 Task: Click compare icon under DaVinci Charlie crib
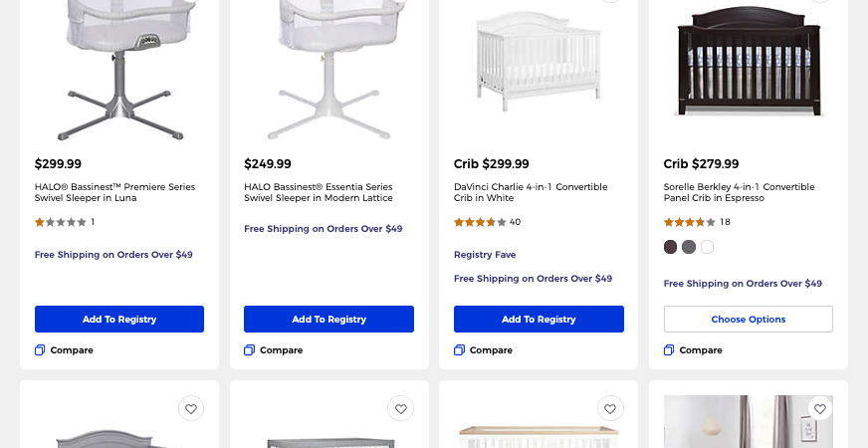(x=459, y=350)
